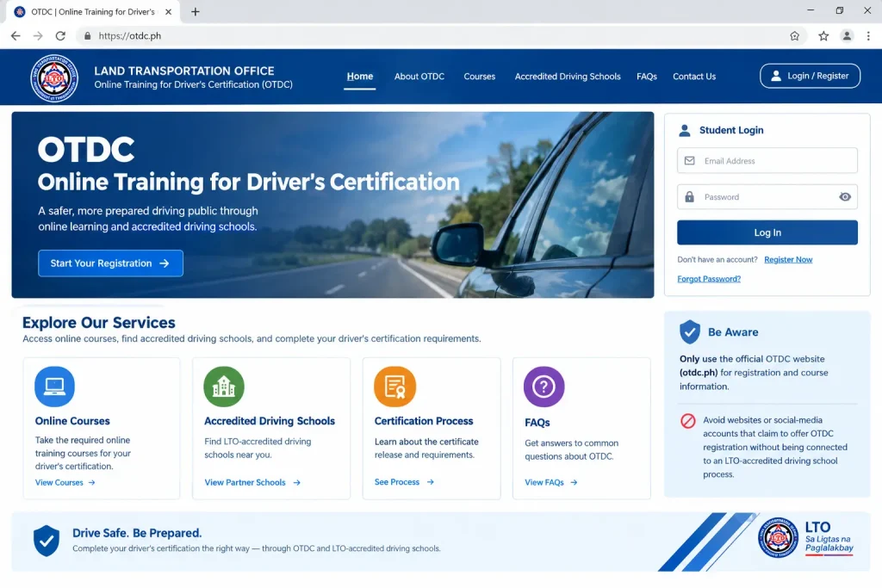Open the View Courses link

65,482
